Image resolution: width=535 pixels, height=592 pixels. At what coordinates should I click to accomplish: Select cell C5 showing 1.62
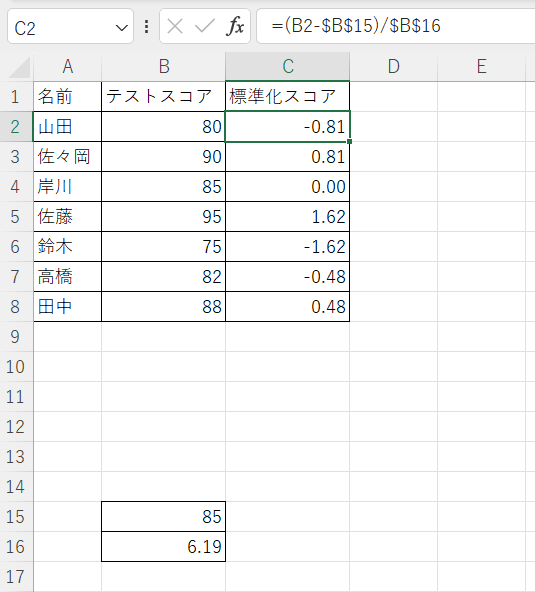pyautogui.click(x=288, y=217)
